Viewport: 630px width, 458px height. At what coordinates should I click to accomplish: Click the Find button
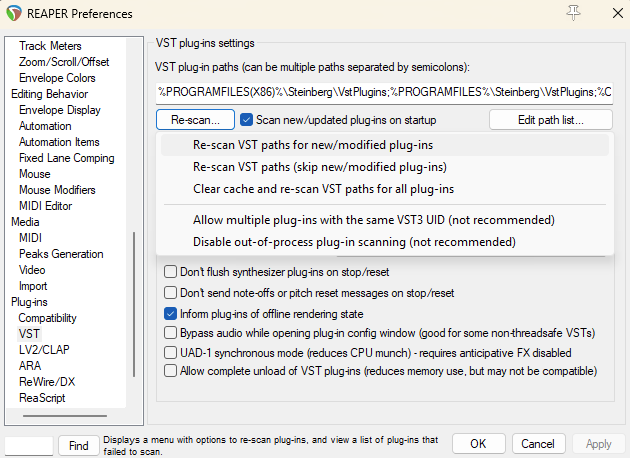point(79,446)
